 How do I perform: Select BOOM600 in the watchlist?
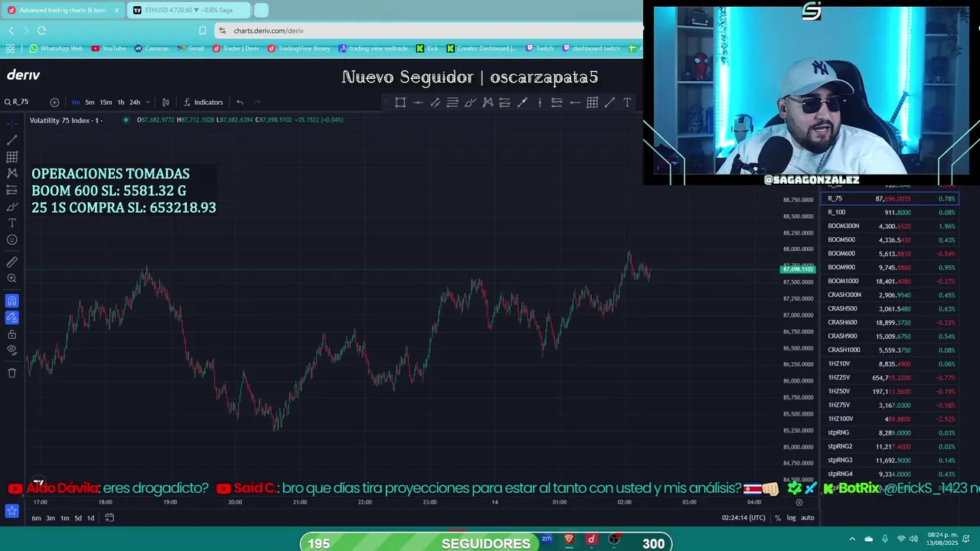[x=891, y=253]
